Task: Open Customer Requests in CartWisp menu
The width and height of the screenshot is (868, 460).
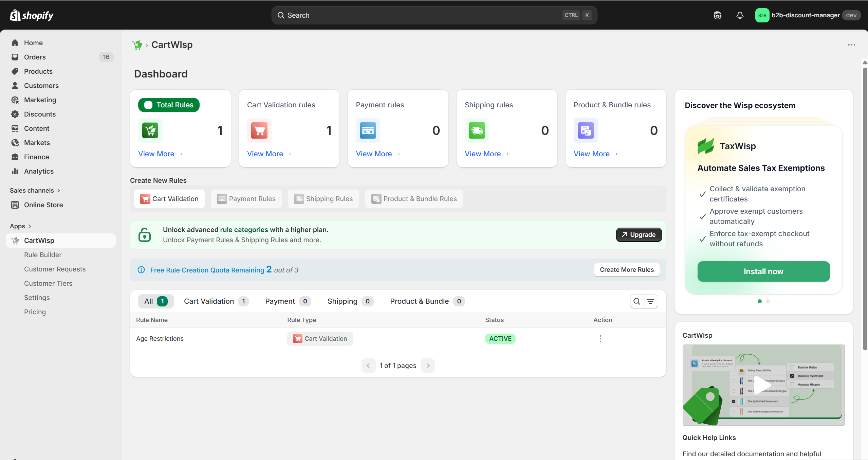Action: click(55, 269)
